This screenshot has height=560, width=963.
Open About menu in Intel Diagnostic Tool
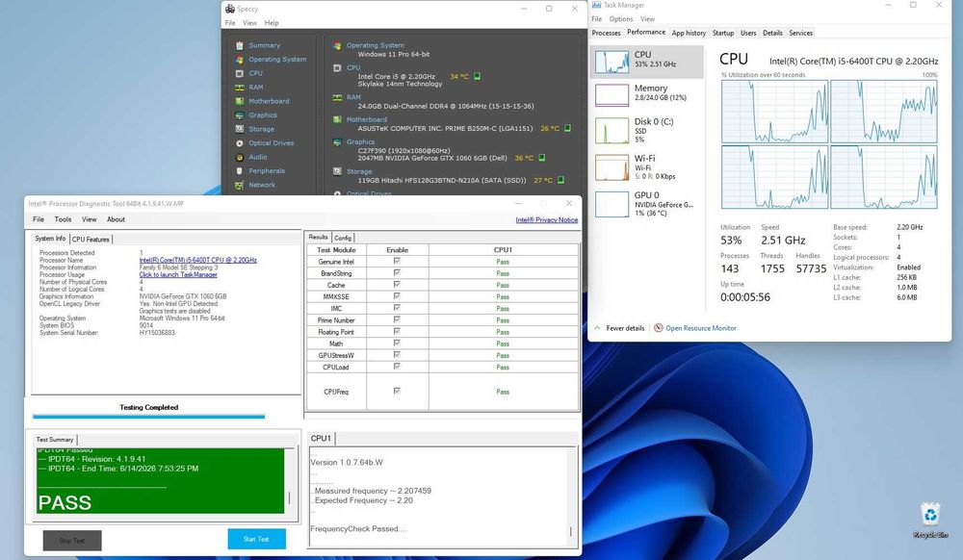(116, 219)
